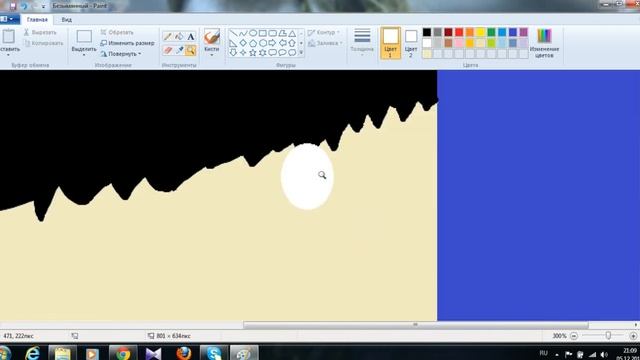Image resolution: width=640 pixels, height=360 pixels.
Task: Pick the green color swatch
Action: point(491,32)
